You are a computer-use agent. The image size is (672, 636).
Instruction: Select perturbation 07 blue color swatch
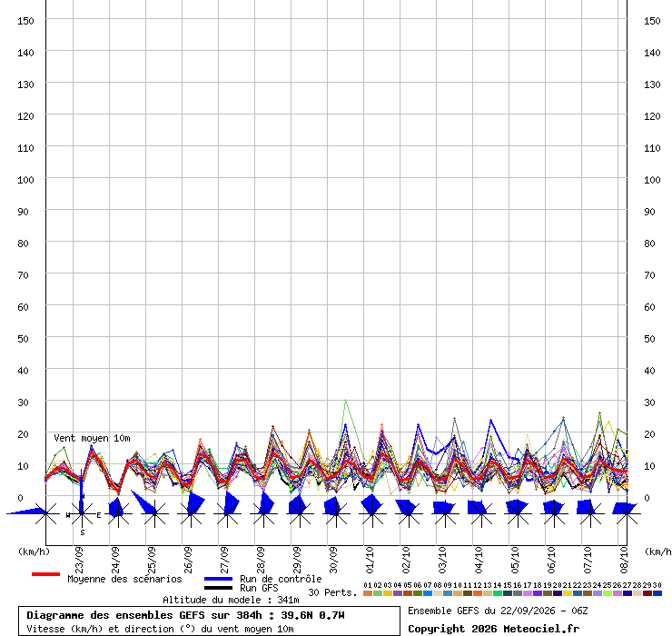pos(428,593)
